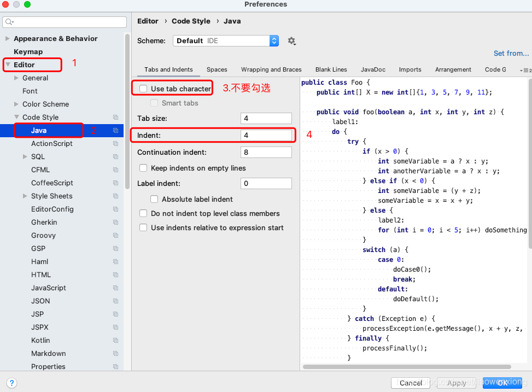The image size is (532, 392).
Task: Check Do not indent top level class members
Action: (x=143, y=213)
